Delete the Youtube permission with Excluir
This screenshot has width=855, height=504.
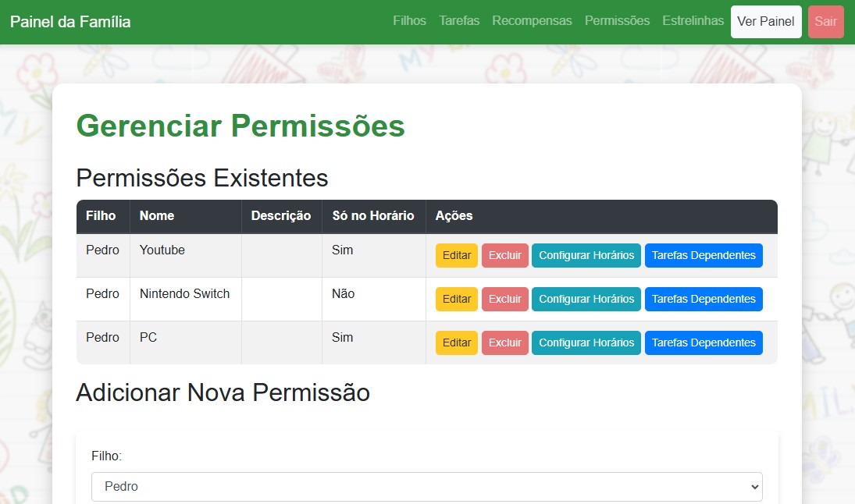[505, 256]
